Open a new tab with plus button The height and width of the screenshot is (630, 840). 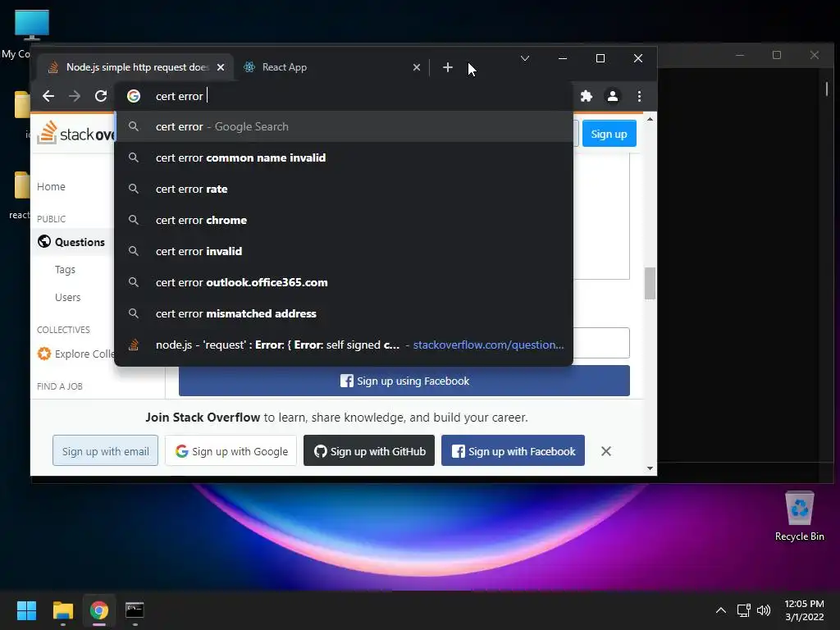[448, 67]
